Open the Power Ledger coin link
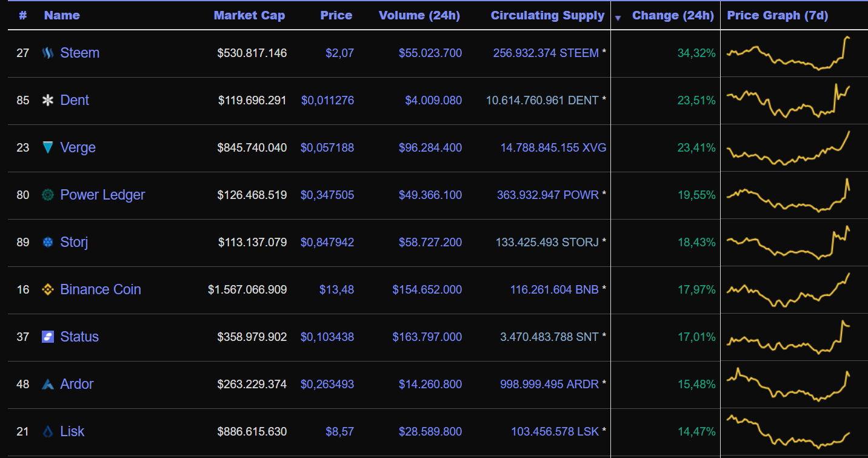Screen dimensions: 868x458 tap(102, 195)
